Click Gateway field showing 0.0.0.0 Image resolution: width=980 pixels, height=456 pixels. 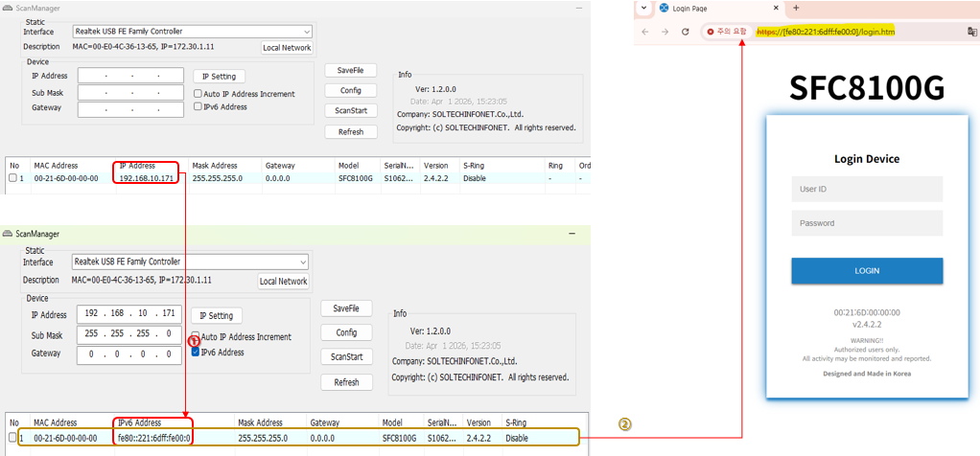[x=129, y=354]
